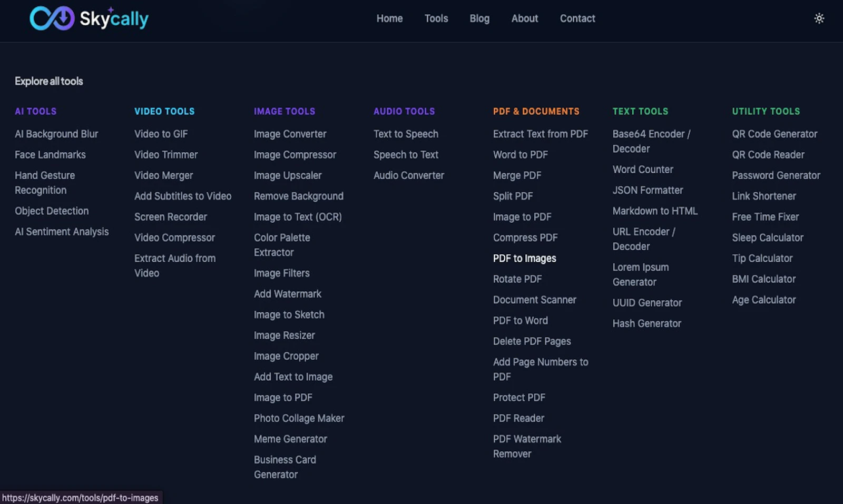Open Document Scanner tool
843x504 pixels.
[x=535, y=300]
